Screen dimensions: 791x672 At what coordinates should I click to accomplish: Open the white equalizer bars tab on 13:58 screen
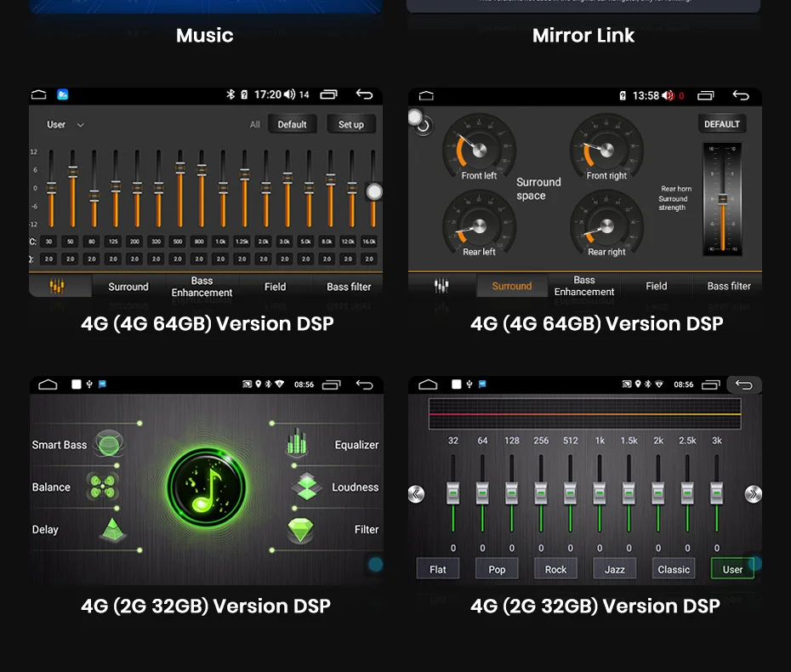click(x=441, y=286)
